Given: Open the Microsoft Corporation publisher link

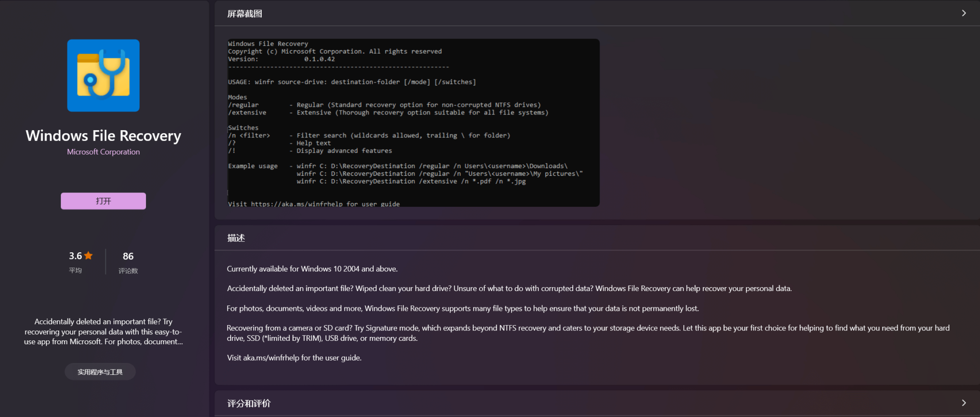Looking at the screenshot, I should [x=103, y=152].
